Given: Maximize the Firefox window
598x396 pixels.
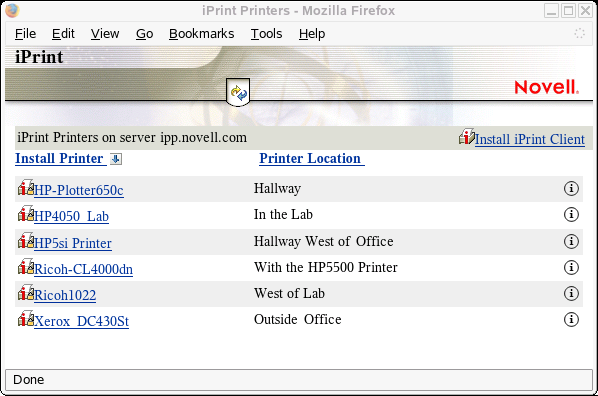Looking at the screenshot, I should [x=568, y=11].
